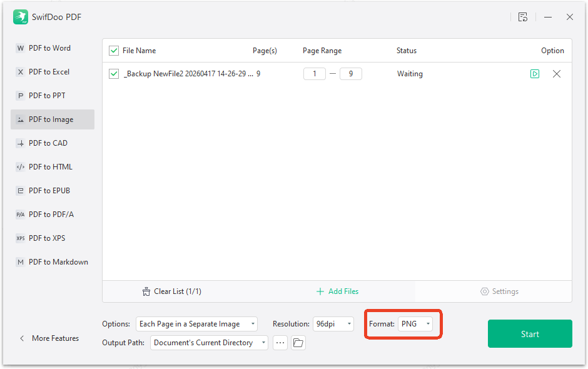Click the green plus Add Files icon
The width and height of the screenshot is (588, 369).
pyautogui.click(x=320, y=291)
